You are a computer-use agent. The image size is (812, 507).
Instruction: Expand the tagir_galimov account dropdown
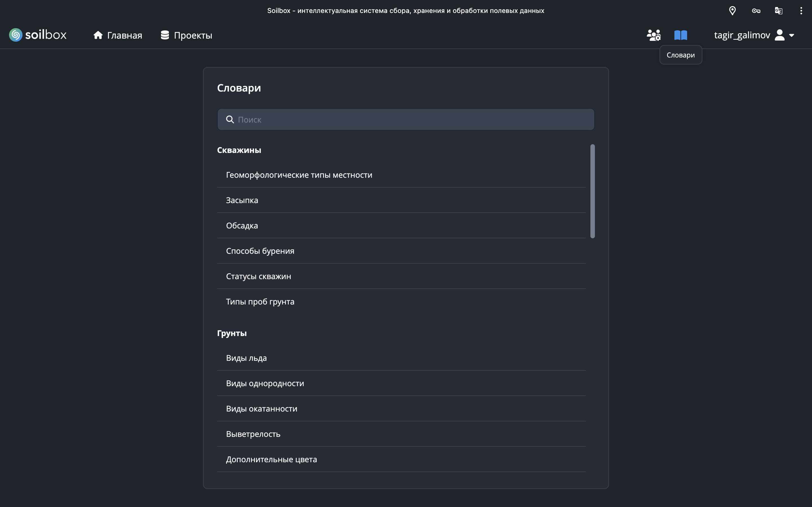pos(792,35)
